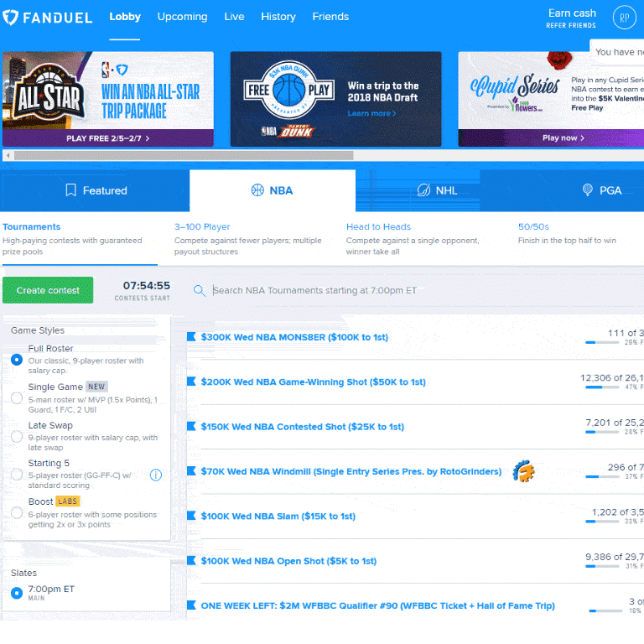
Task: Click Learn more on NBA Draft banner
Action: pyautogui.click(x=371, y=113)
